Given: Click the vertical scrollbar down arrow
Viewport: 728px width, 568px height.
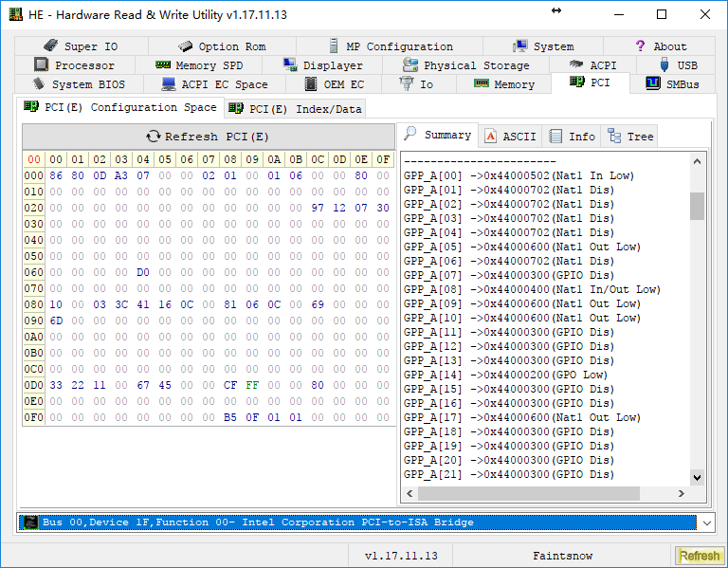Looking at the screenshot, I should point(697,477).
